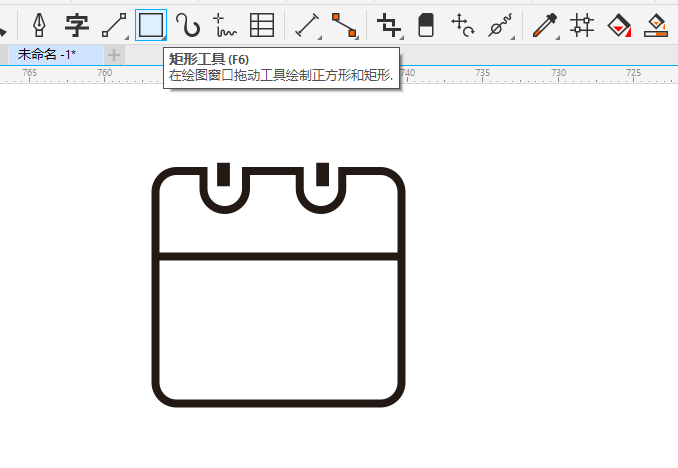Select the 2-point Line tool
The image size is (678, 468).
click(114, 25)
